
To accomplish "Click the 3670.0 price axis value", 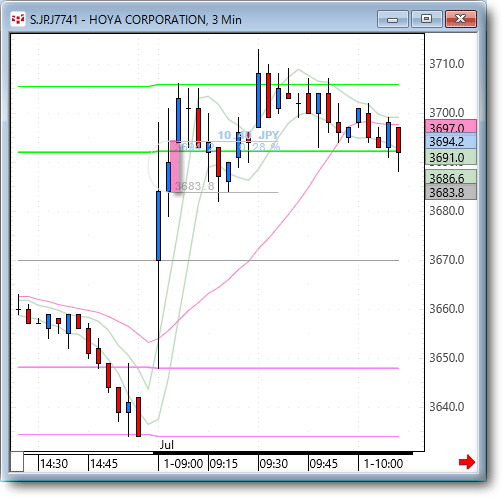I will (446, 260).
